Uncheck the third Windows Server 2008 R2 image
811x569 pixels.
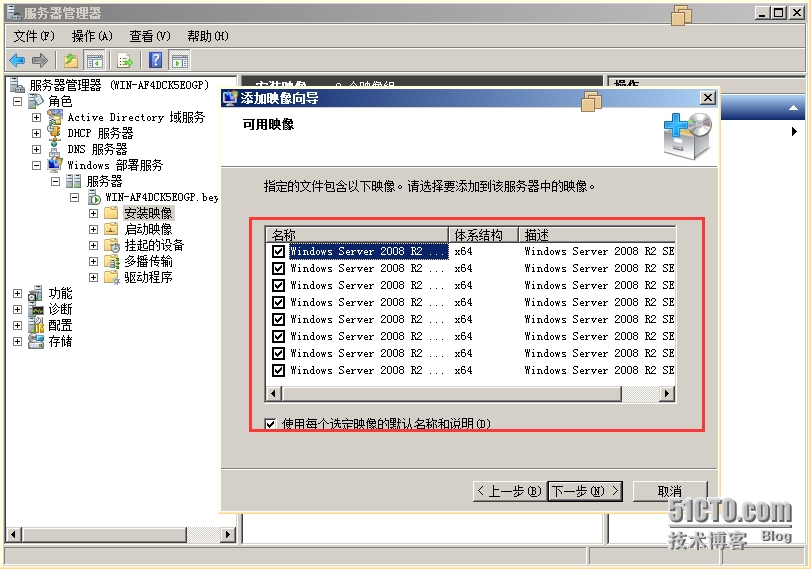[x=278, y=286]
